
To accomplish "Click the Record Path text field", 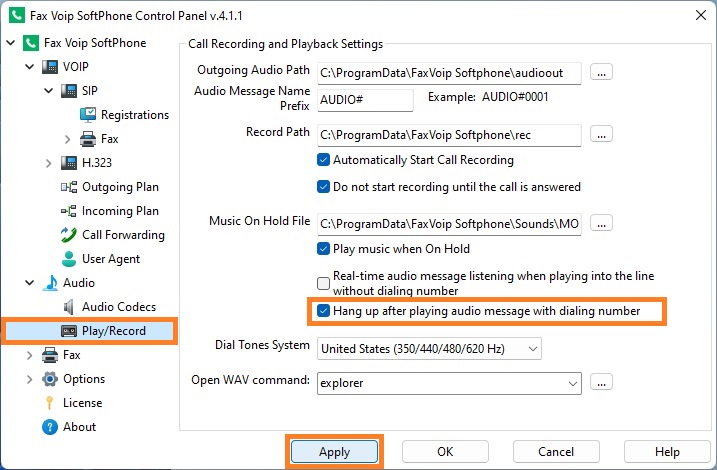I will tap(449, 135).
